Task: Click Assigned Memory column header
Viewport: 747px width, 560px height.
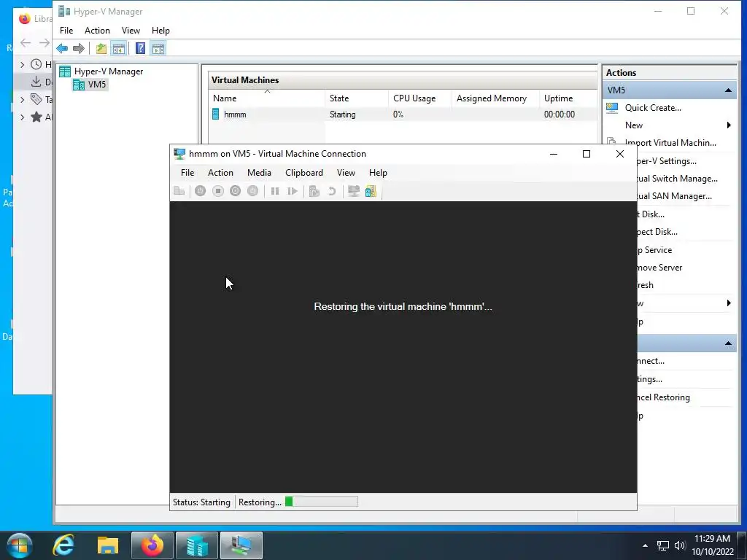Action: pos(495,98)
